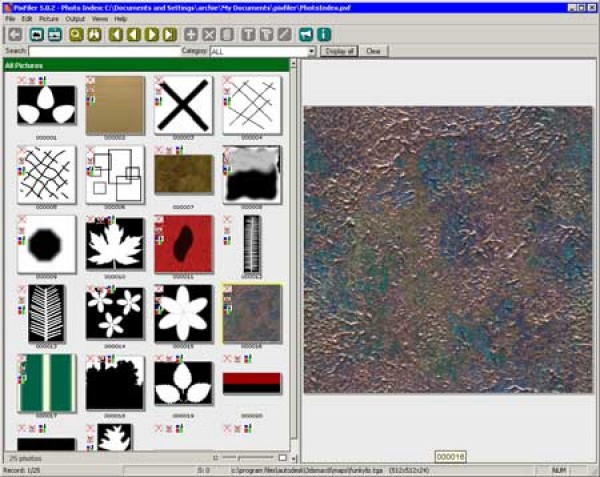Image resolution: width=600 pixels, height=477 pixels.
Task: Click the large preview texture image
Action: [448, 250]
